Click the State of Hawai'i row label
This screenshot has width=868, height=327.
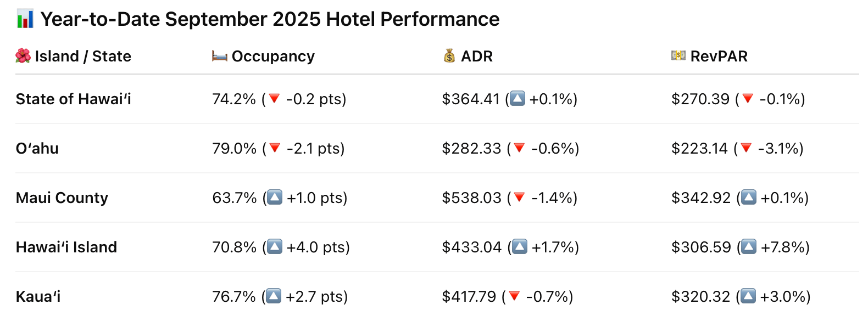[x=74, y=99]
